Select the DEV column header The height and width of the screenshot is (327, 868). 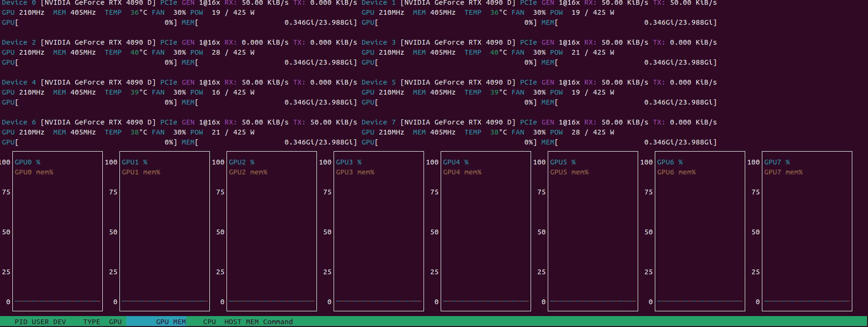pyautogui.click(x=59, y=322)
